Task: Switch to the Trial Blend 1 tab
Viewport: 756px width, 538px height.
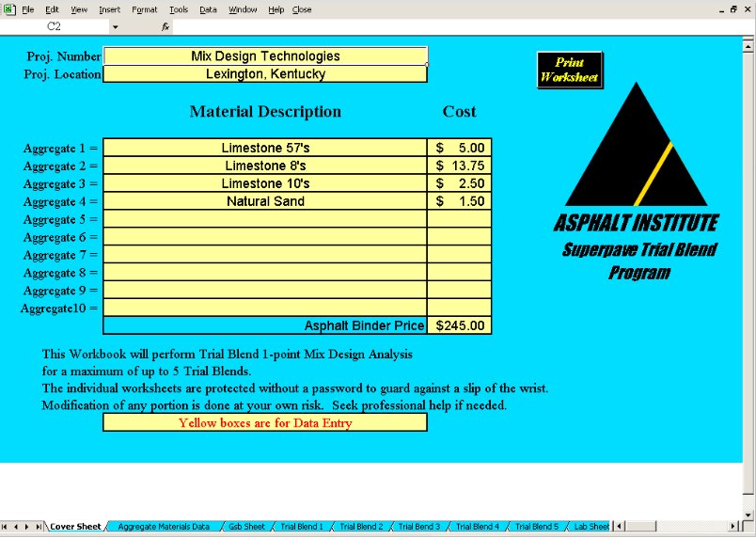Action: [x=302, y=527]
